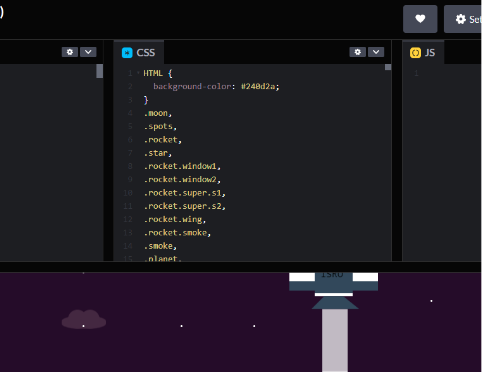Click the JS logo icon
This screenshot has height=372, width=482.
[x=415, y=53]
